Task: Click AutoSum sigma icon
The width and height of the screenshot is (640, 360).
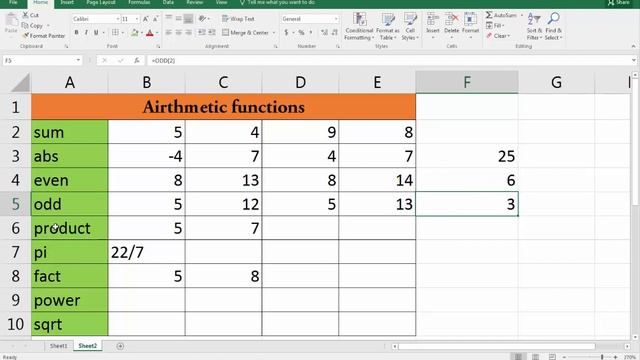Action: (x=489, y=15)
